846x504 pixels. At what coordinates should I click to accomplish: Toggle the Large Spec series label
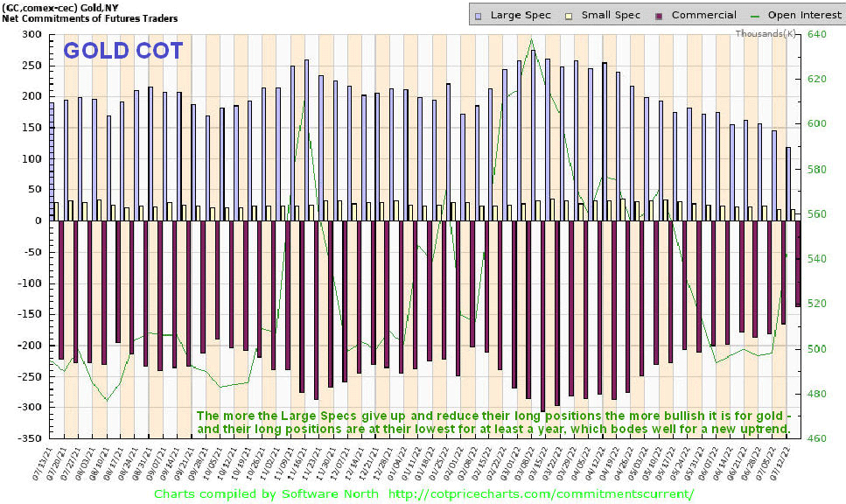coord(520,15)
